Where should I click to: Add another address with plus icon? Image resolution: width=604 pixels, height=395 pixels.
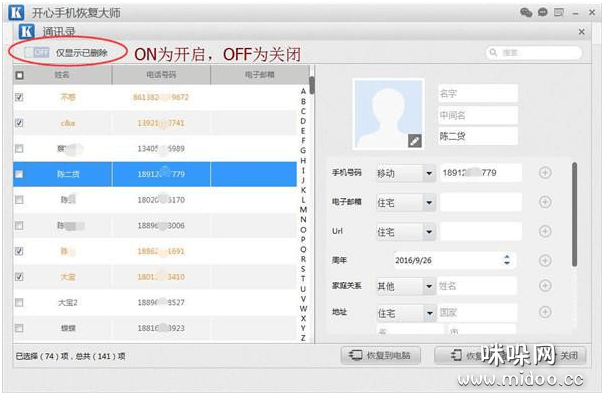[545, 312]
